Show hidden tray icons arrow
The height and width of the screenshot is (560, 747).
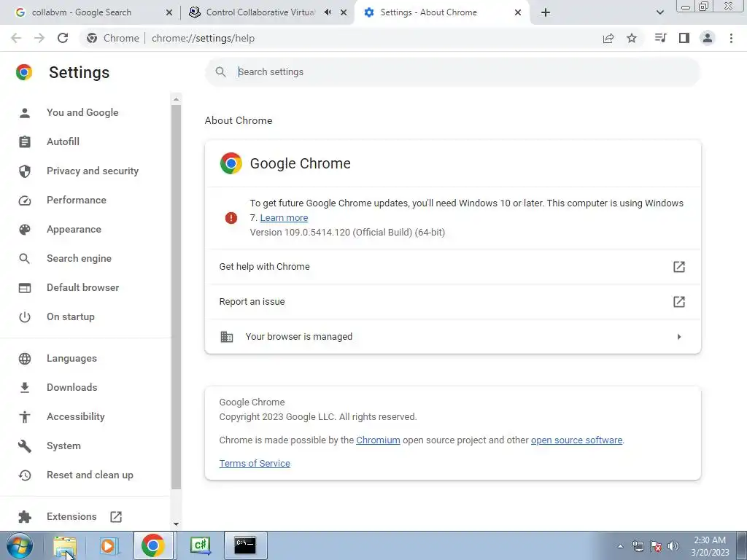(620, 546)
